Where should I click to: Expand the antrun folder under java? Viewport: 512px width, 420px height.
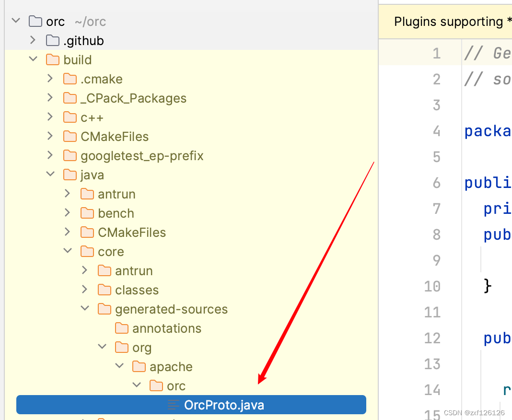pos(68,194)
